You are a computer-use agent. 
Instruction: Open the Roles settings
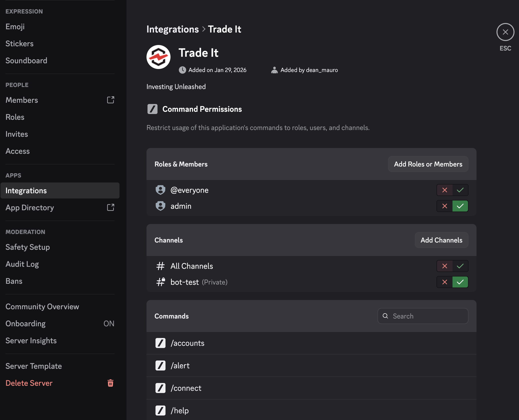[60, 117]
